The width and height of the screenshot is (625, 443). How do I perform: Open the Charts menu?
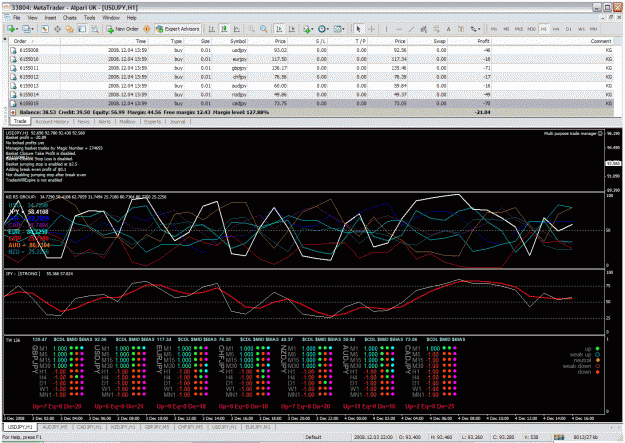point(70,18)
